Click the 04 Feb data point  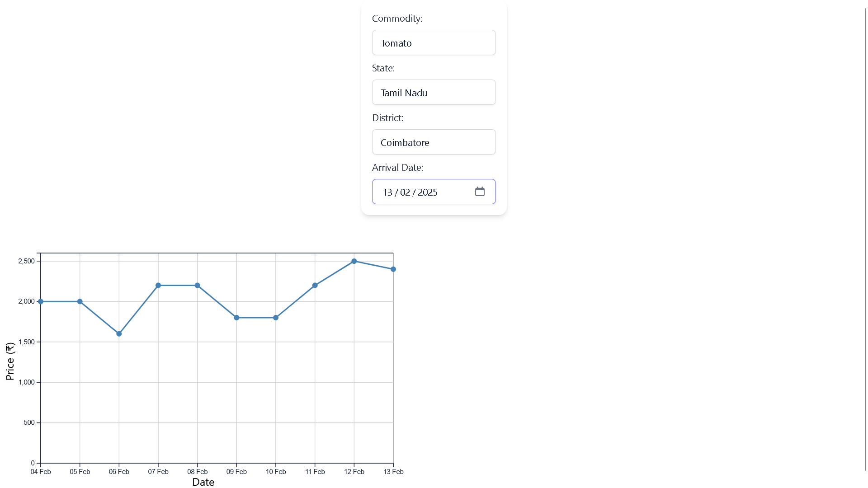click(41, 301)
